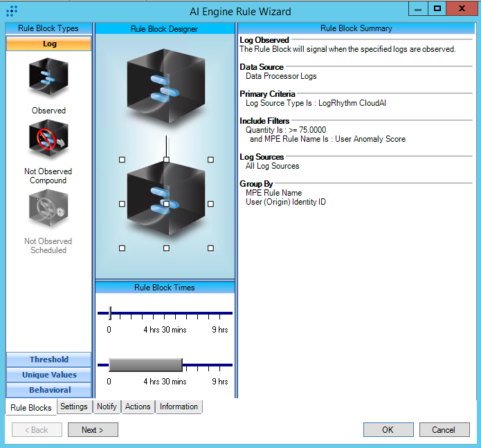
Task: Expand the Unique Values block category
Action: (49, 375)
